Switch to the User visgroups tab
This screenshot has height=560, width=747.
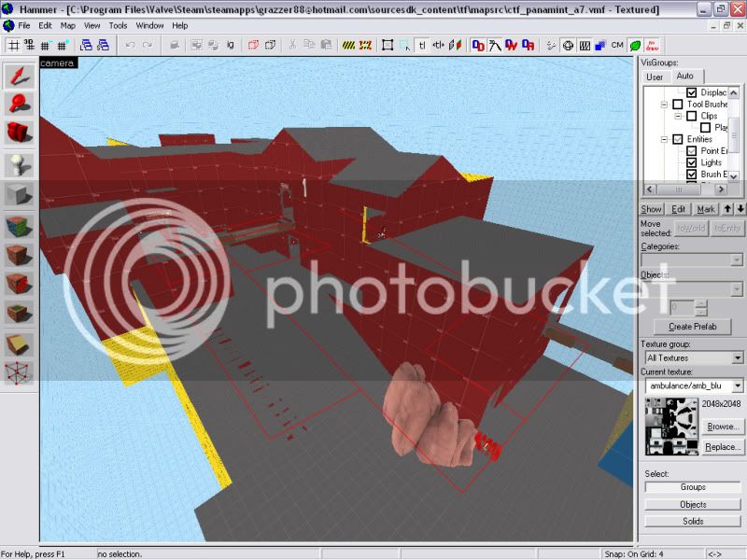pyautogui.click(x=655, y=77)
